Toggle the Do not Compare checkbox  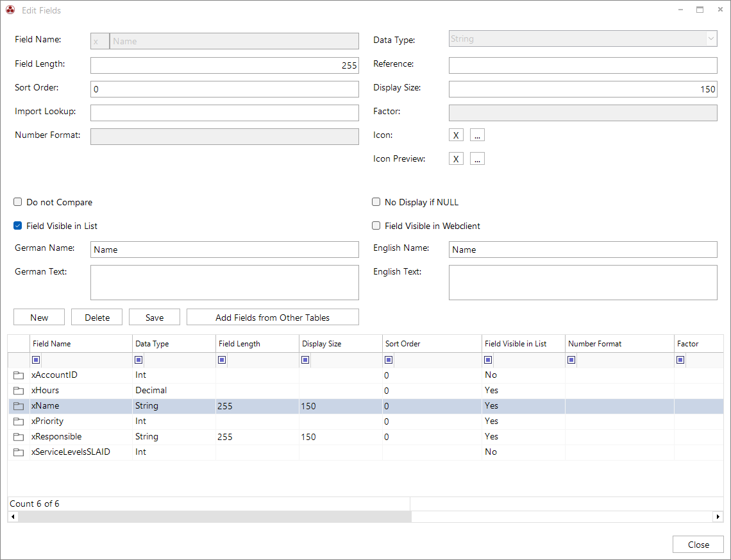coord(18,202)
